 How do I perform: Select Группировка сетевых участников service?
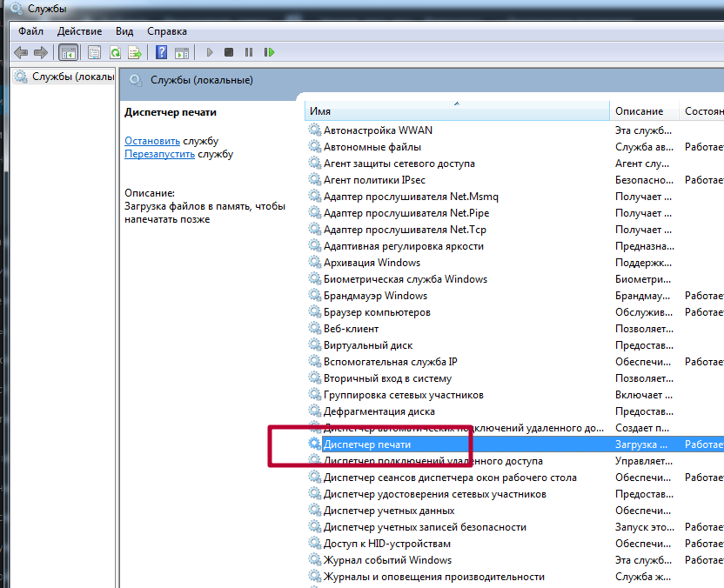click(x=404, y=395)
